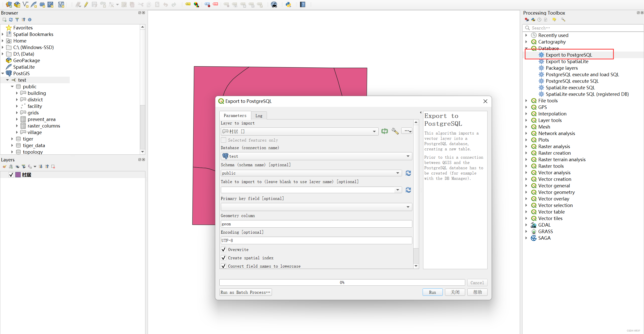Expand the building table in the Browser tree
The width and height of the screenshot is (644, 334).
17,93
